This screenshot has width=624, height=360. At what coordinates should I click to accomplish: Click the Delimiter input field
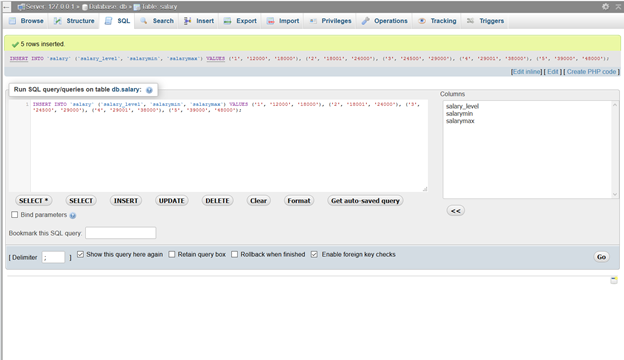pyautogui.click(x=53, y=257)
